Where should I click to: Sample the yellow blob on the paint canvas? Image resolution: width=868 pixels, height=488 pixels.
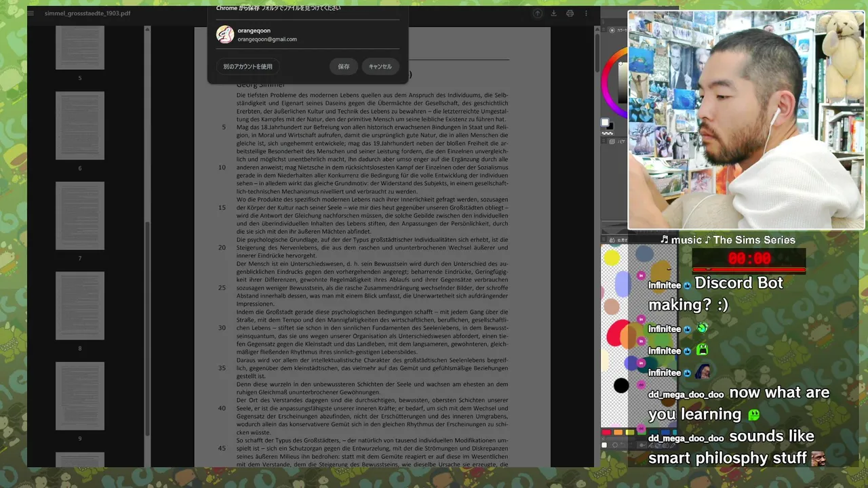pos(612,258)
